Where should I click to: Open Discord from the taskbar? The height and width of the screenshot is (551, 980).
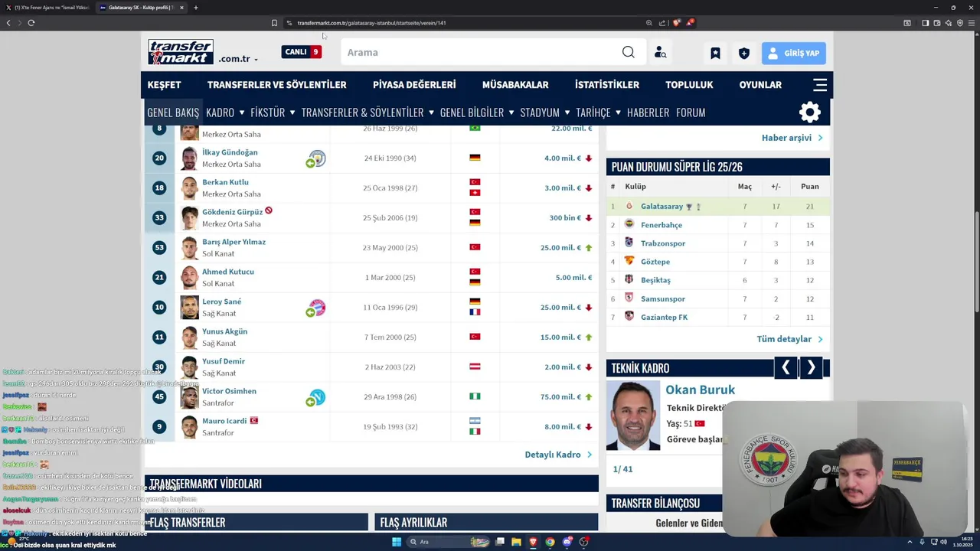coord(567,542)
